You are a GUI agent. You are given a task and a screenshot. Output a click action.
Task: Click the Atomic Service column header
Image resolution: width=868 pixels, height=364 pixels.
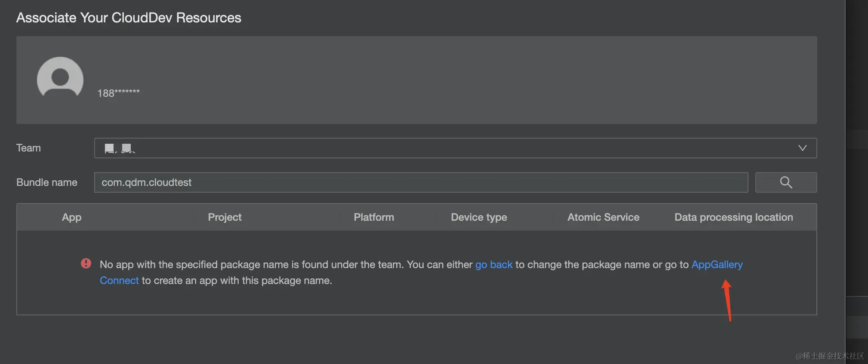(x=603, y=217)
